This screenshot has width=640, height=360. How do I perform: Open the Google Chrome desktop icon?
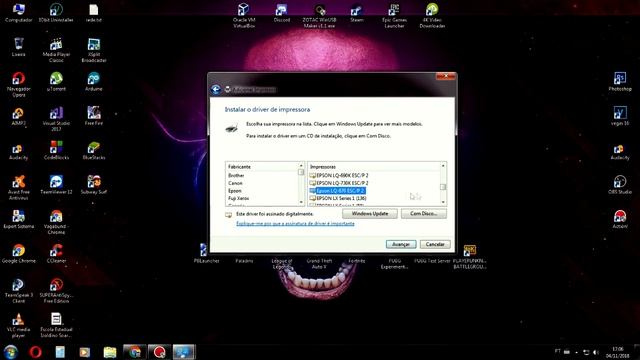click(18, 253)
